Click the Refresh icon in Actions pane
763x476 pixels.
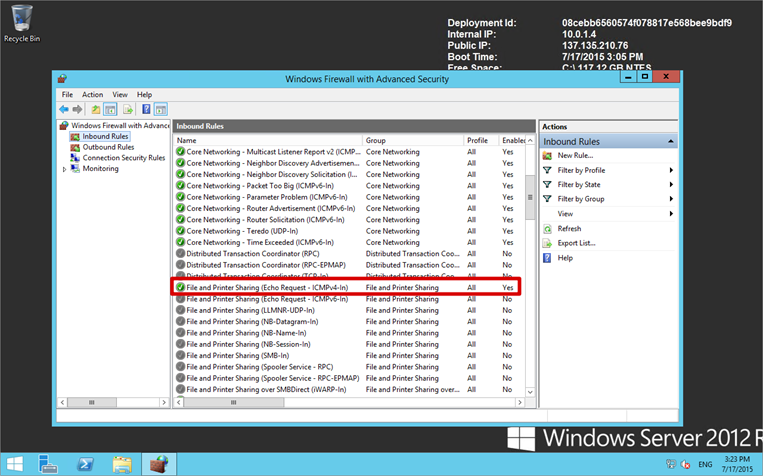pyautogui.click(x=547, y=229)
